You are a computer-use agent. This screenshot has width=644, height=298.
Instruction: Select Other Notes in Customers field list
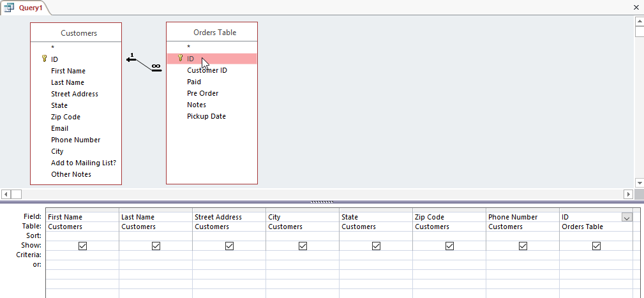coord(71,174)
